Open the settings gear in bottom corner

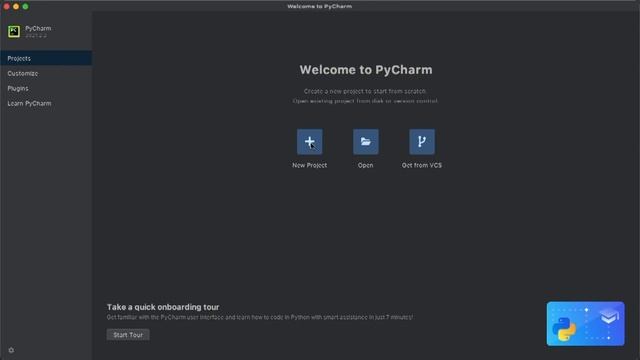[x=11, y=350]
